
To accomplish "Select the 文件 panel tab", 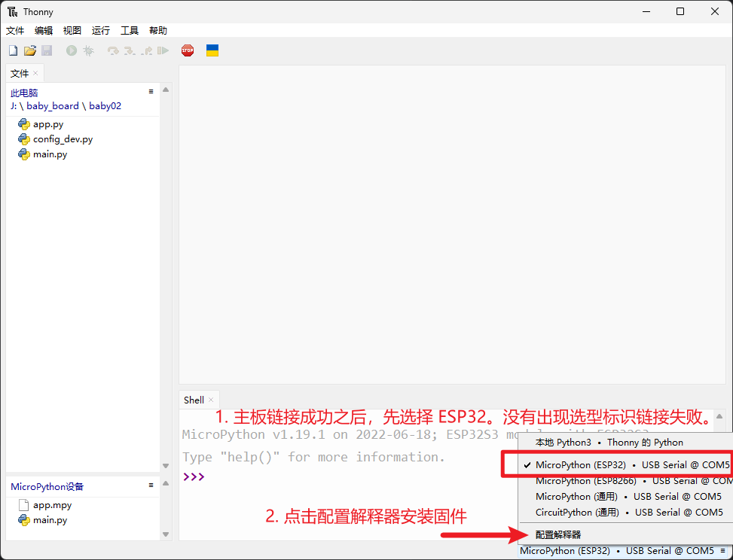I will point(19,73).
